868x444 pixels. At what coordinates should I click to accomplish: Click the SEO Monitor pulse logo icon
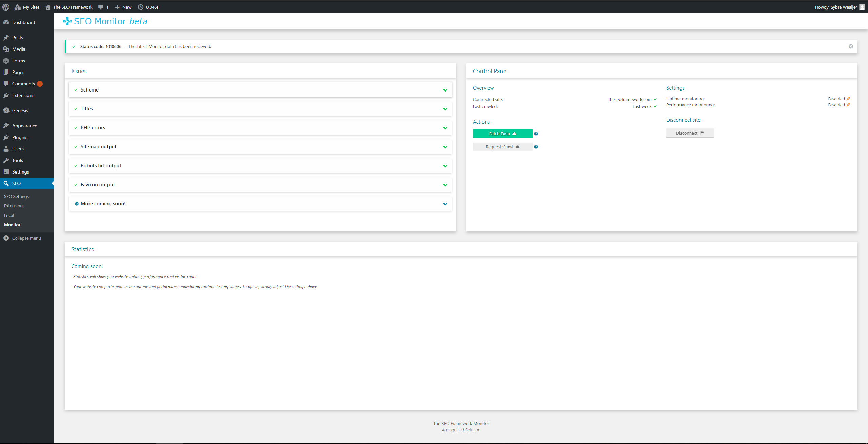67,21
